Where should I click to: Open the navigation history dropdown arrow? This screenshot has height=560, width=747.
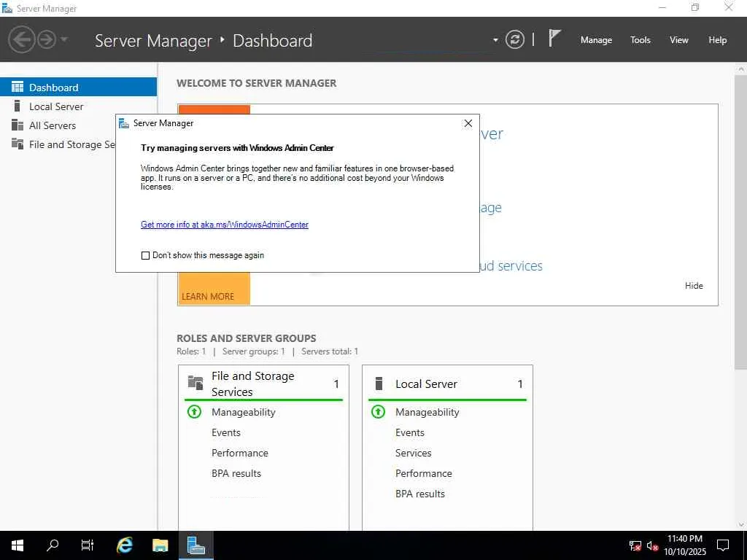click(x=64, y=39)
